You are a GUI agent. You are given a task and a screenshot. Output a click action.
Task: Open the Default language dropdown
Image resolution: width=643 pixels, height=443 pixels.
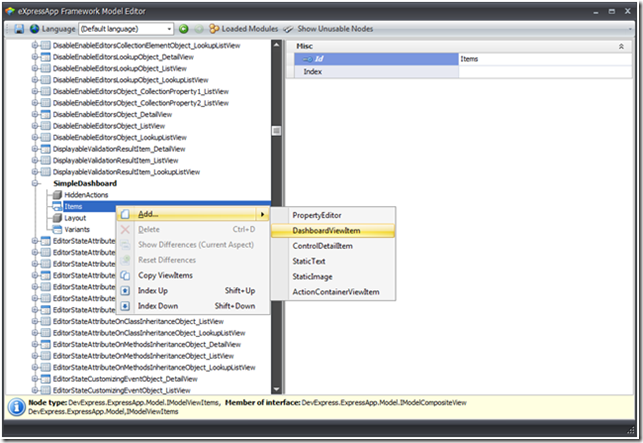click(x=169, y=29)
